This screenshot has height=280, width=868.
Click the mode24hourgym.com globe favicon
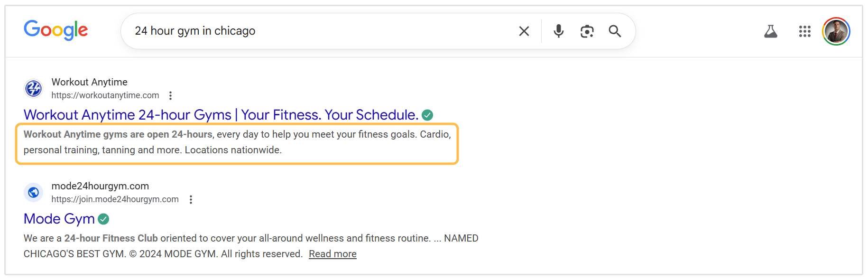tap(34, 192)
